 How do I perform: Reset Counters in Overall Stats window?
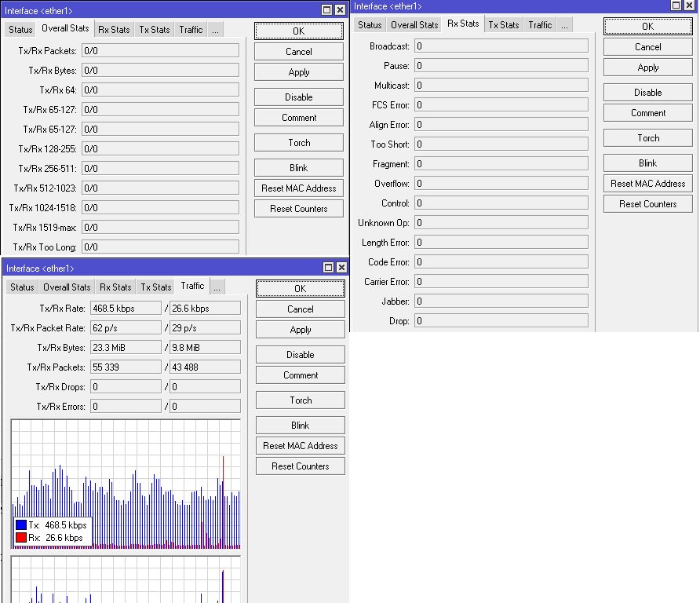pos(299,209)
